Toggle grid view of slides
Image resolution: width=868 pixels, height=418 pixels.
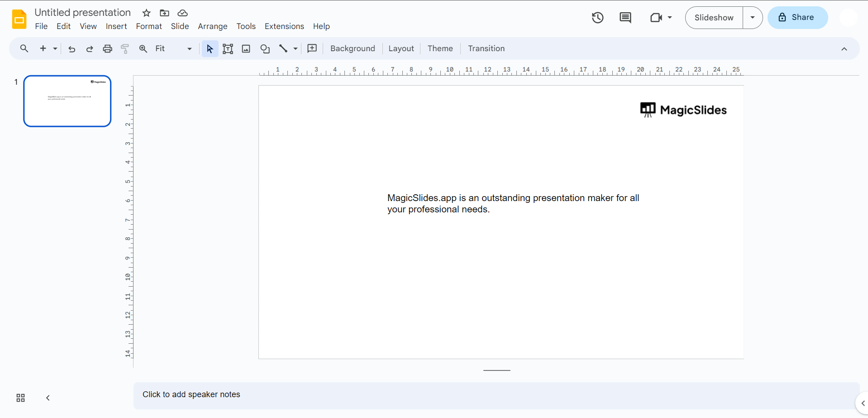[21, 398]
